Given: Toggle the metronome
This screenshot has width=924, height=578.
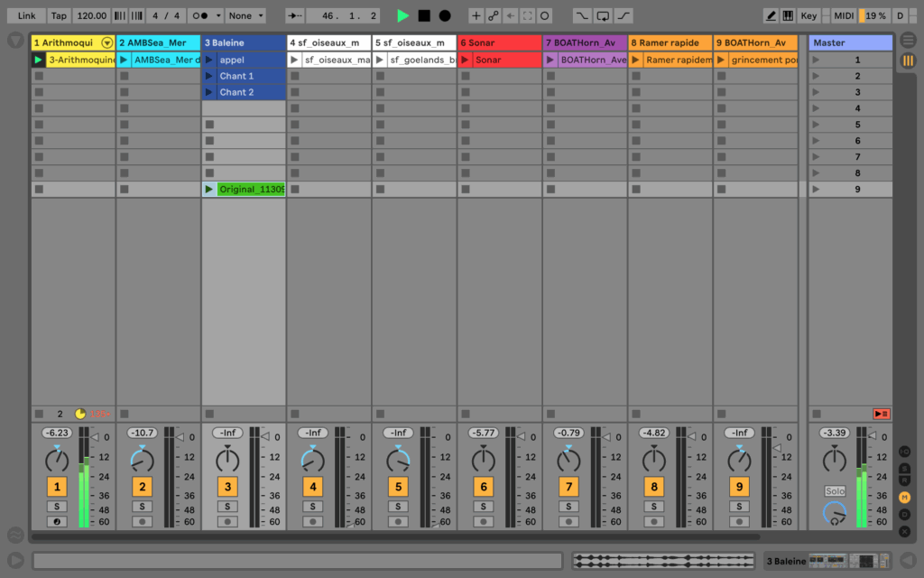Looking at the screenshot, I should 206,15.
